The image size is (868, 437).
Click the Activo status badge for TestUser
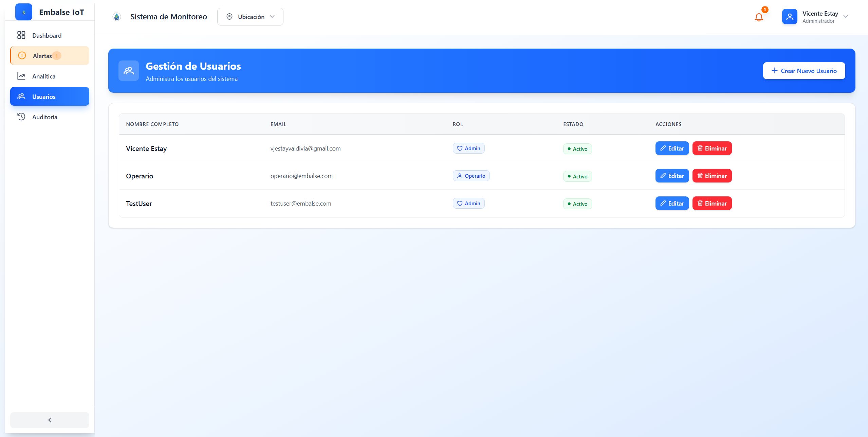point(577,204)
